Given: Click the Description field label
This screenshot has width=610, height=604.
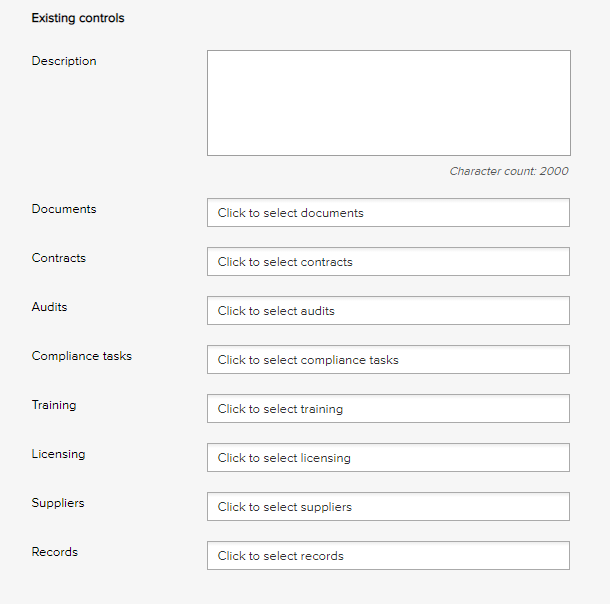Looking at the screenshot, I should click(x=64, y=61).
